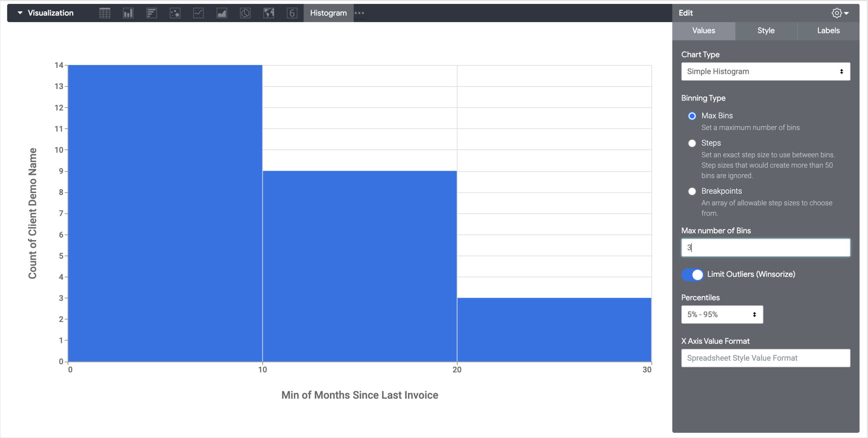Viewport: 868px width, 438px height.
Task: Open the Labels tab
Action: click(x=828, y=31)
